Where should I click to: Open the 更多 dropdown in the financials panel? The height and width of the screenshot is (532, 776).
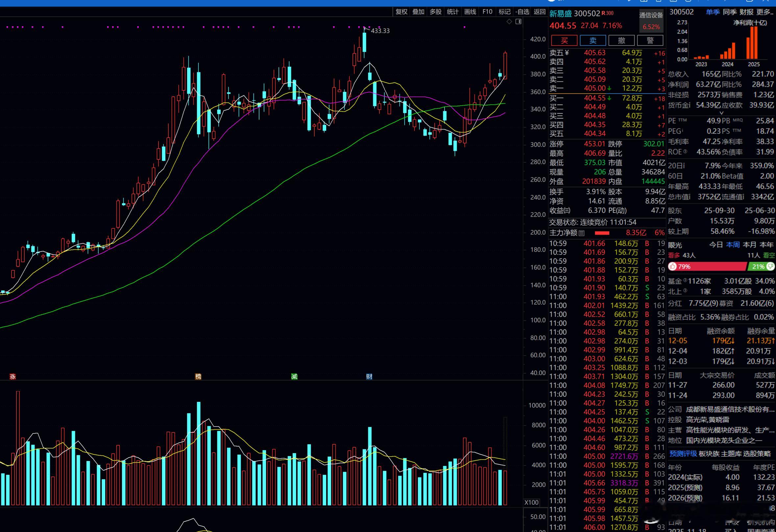pos(764,12)
